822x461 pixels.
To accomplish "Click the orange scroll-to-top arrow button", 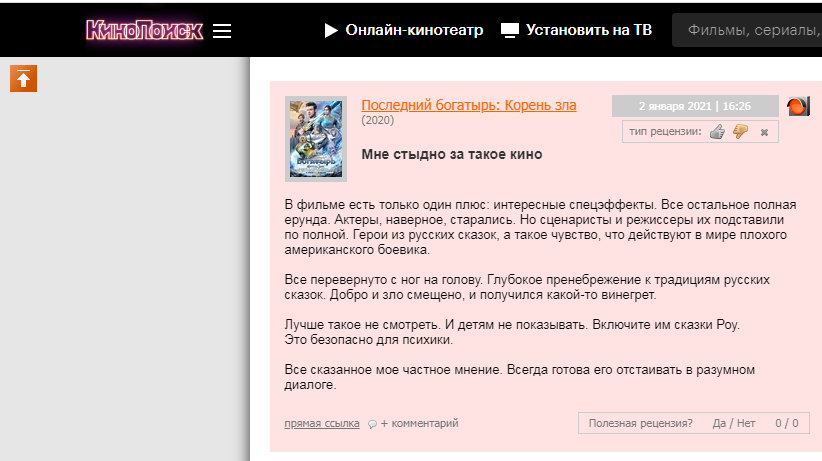I will pos(24,79).
